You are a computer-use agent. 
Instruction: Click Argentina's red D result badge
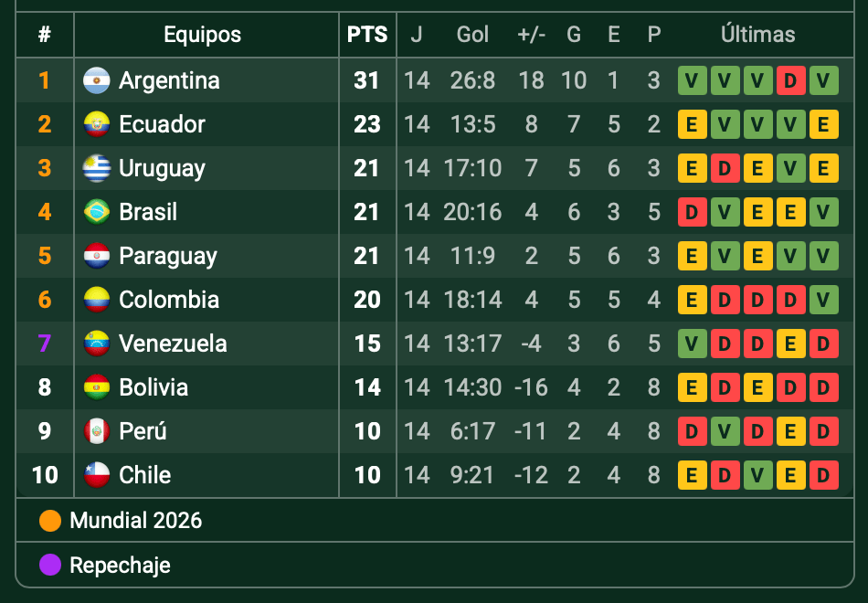tap(790, 80)
